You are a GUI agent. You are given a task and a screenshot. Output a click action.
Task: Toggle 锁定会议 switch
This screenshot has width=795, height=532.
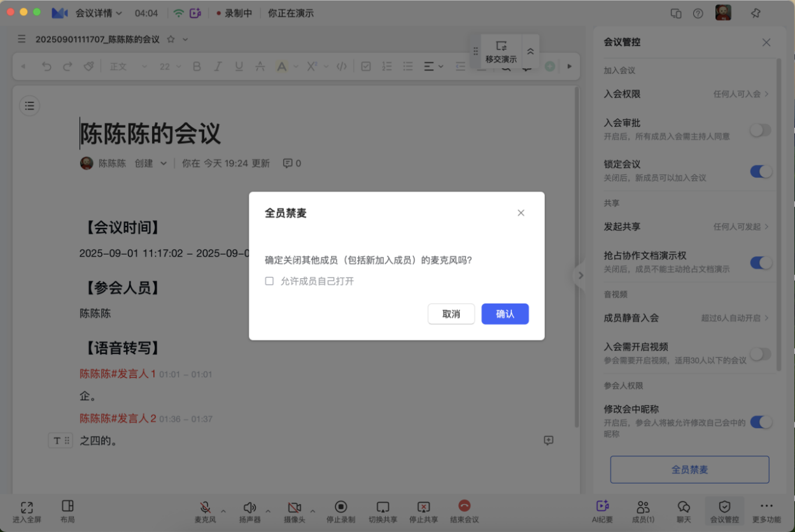[761, 171]
